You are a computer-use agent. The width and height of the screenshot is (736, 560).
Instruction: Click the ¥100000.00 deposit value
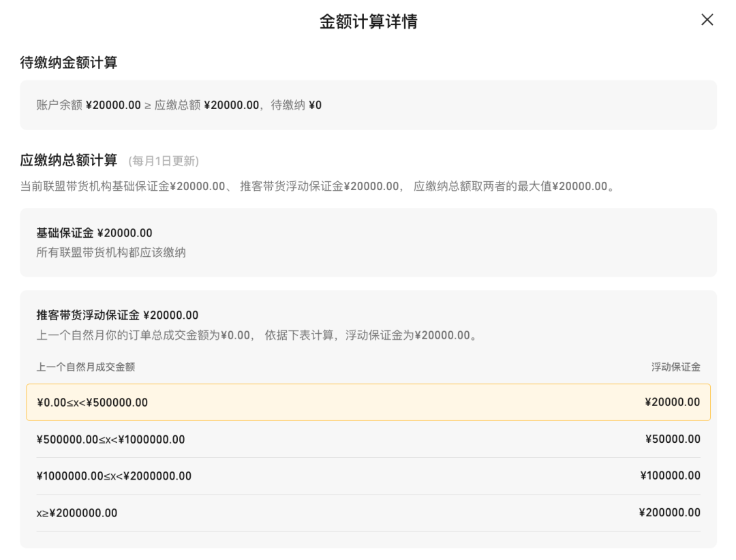(670, 476)
